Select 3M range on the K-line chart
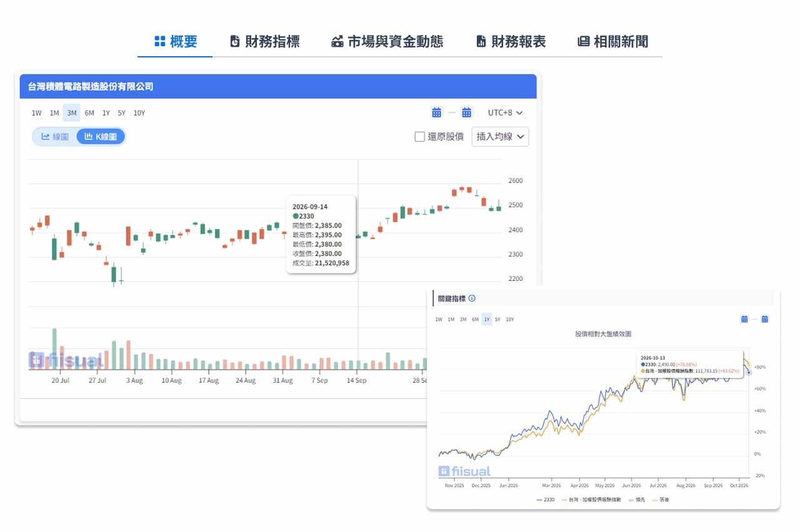Image resolution: width=800 pixels, height=532 pixels. pos(72,113)
